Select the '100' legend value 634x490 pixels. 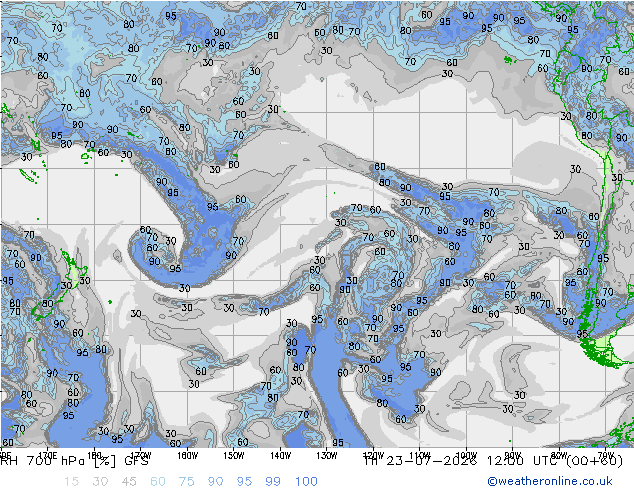(x=306, y=481)
